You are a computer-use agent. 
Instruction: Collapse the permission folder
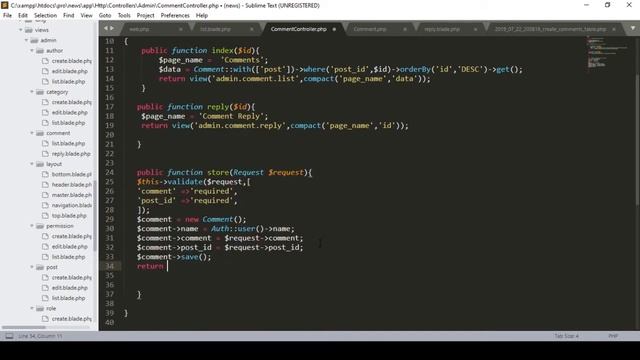[32, 226]
